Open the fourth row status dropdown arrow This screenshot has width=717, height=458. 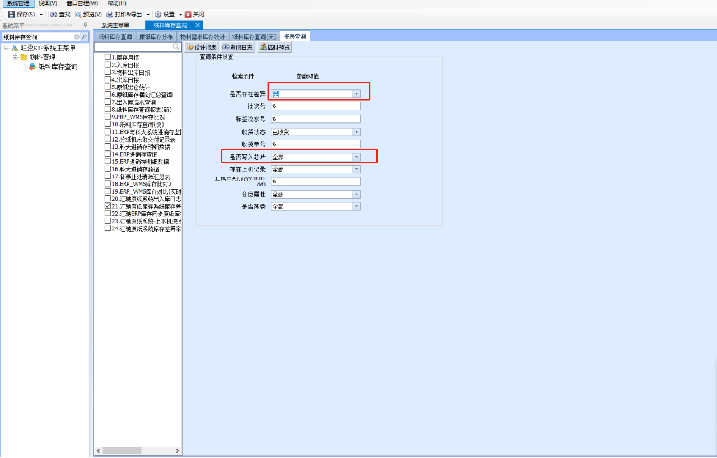click(x=356, y=132)
